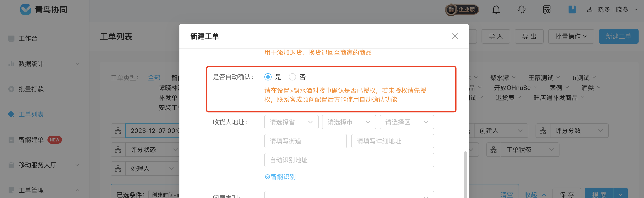Select 是 for 是否自动确认
Viewport: 644px width, 198px height.
point(268,77)
